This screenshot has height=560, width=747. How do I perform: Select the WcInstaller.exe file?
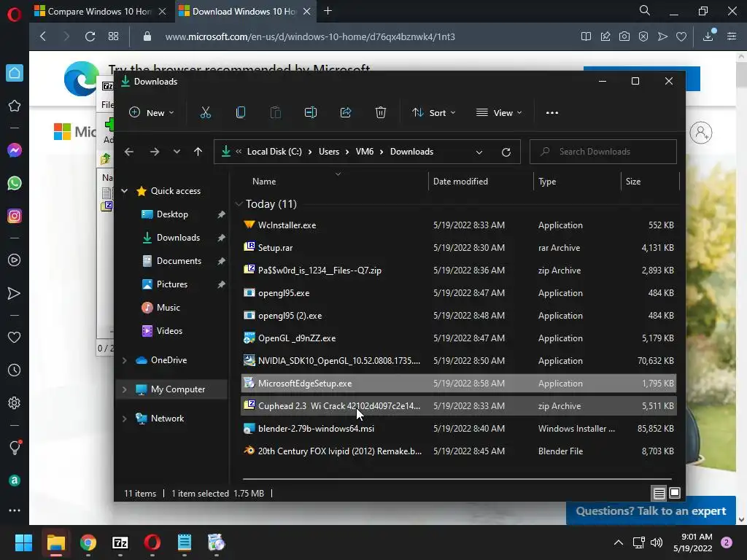[x=458, y=225]
